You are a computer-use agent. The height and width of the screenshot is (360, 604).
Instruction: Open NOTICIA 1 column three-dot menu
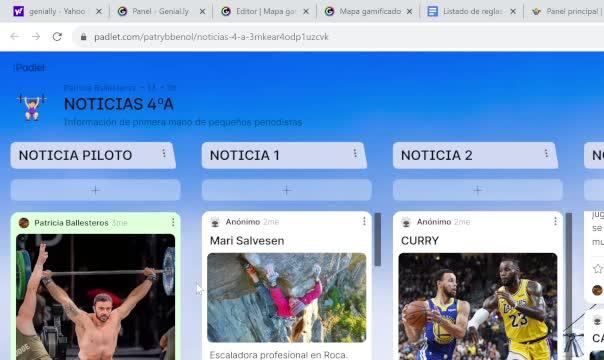coord(355,154)
